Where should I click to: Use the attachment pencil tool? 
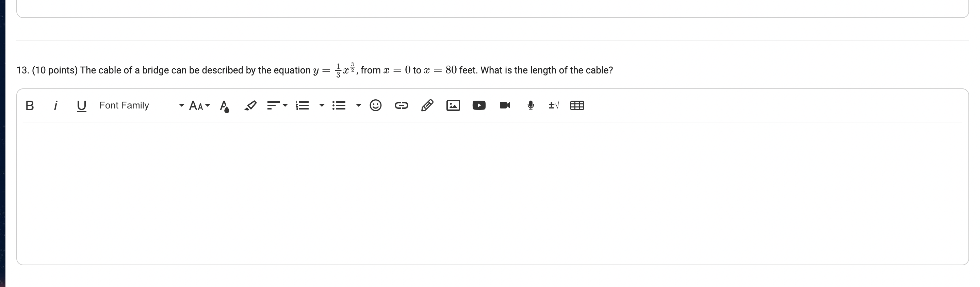[x=427, y=105]
